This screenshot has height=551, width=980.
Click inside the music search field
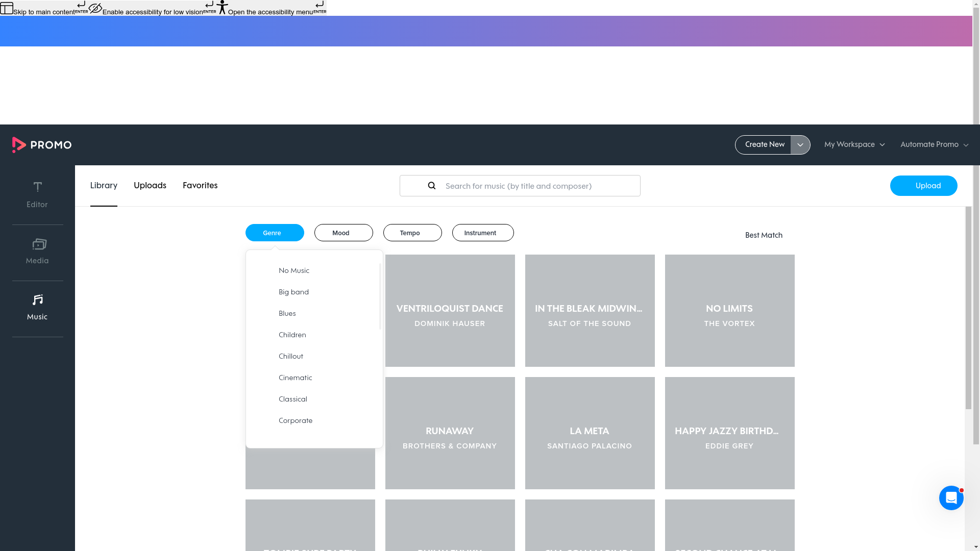(x=536, y=186)
